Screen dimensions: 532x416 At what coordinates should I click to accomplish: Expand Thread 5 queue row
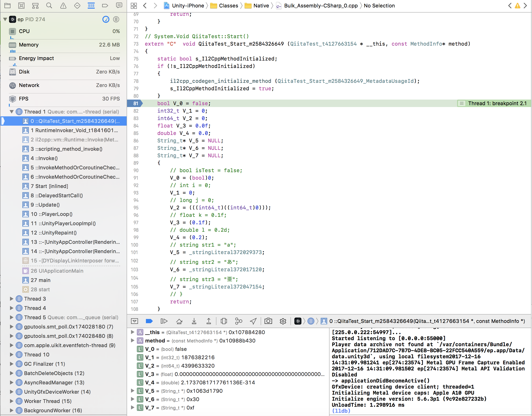coord(11,317)
